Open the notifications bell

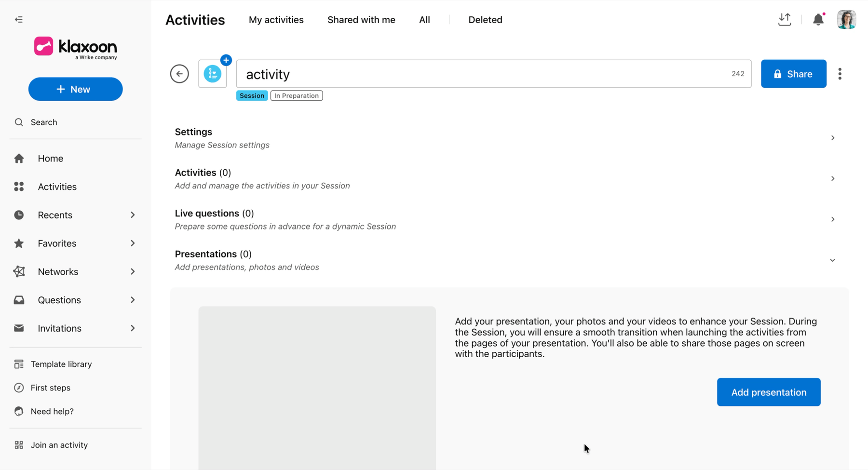(818, 20)
